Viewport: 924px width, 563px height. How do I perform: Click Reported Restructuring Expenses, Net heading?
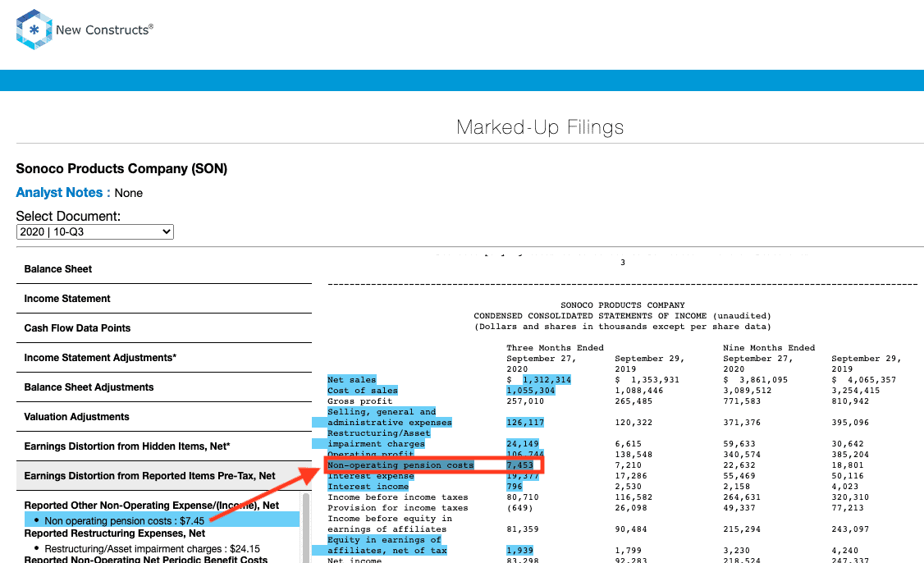pos(114,533)
